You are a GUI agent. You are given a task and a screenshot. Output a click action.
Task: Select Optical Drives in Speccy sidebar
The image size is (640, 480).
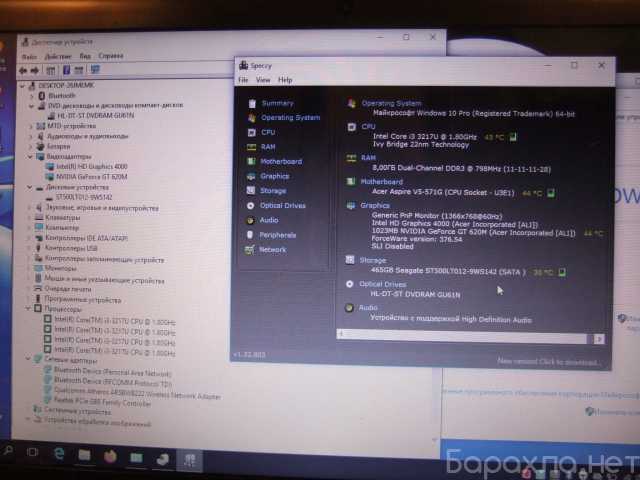point(282,205)
